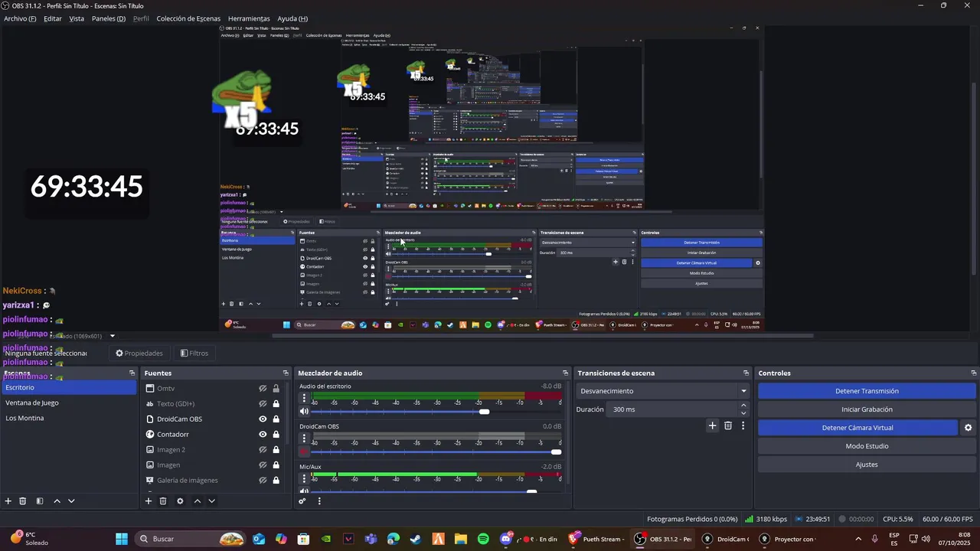980x551 pixels.
Task: Click the Windows Start button
Action: (x=122, y=539)
